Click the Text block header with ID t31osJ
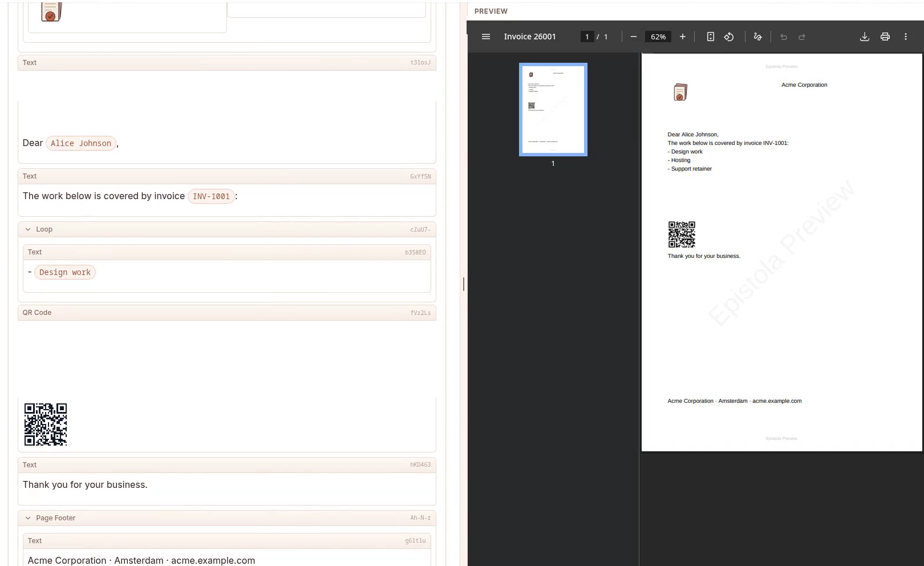Image resolution: width=924 pixels, height=566 pixels. pos(227,63)
